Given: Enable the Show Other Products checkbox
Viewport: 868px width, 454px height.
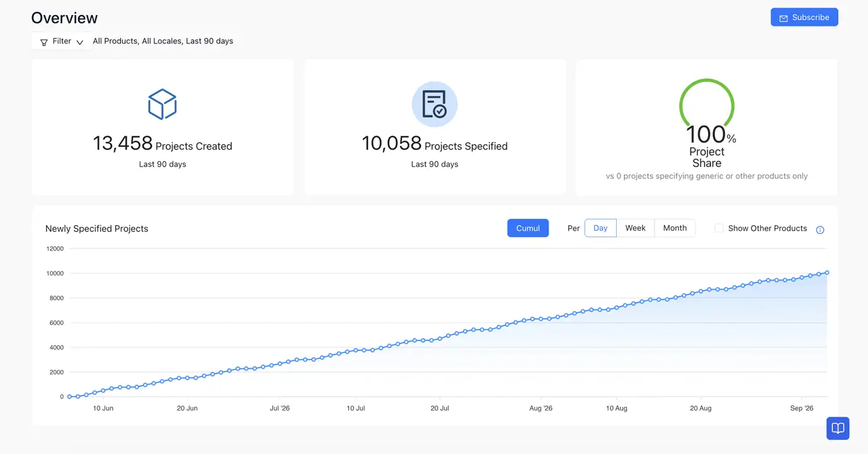Looking at the screenshot, I should coord(719,228).
